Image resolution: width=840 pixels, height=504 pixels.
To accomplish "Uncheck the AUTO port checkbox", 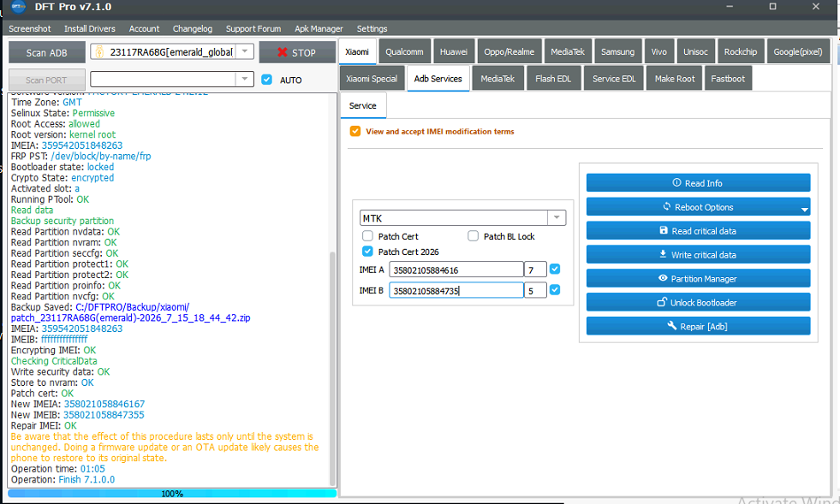I will (x=267, y=80).
